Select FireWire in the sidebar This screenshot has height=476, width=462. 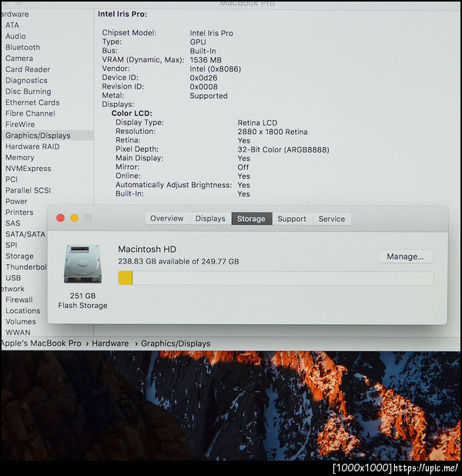[x=20, y=125]
